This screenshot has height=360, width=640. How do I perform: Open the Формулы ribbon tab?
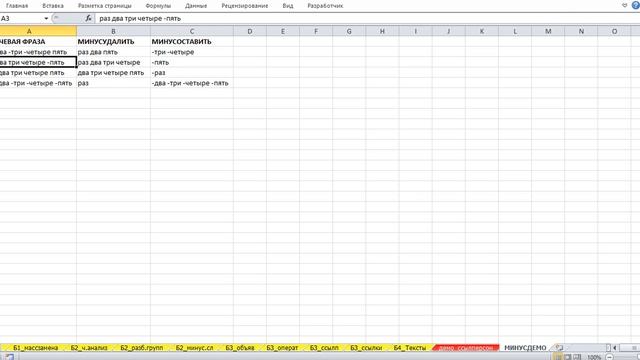pos(158,6)
